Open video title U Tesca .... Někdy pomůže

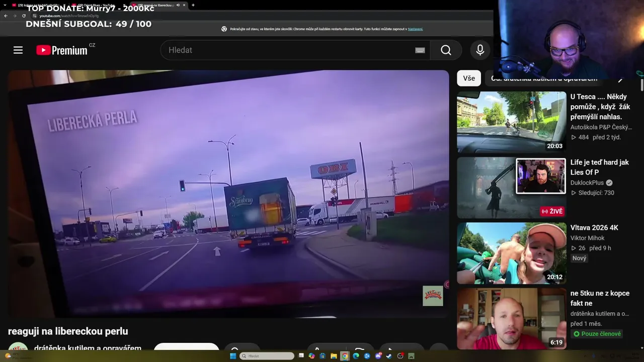tap(600, 107)
